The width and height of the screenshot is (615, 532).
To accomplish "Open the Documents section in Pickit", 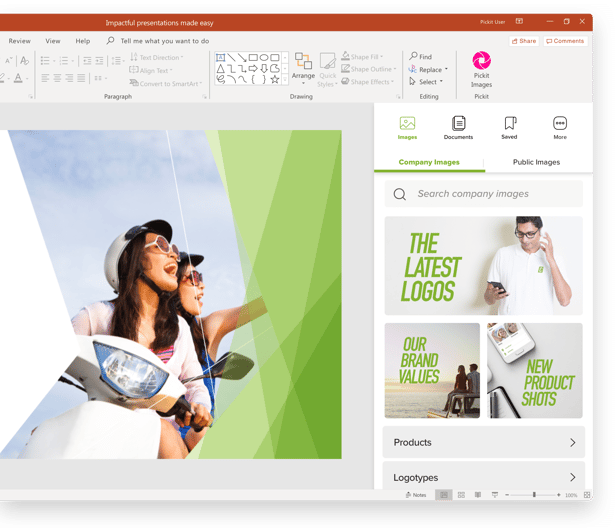I will [458, 127].
